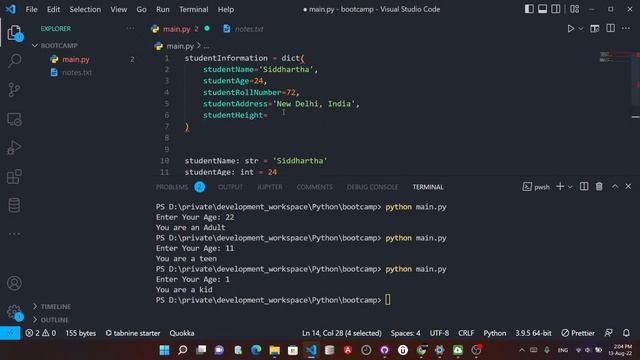Select language mode Python in the status bar

click(x=495, y=333)
